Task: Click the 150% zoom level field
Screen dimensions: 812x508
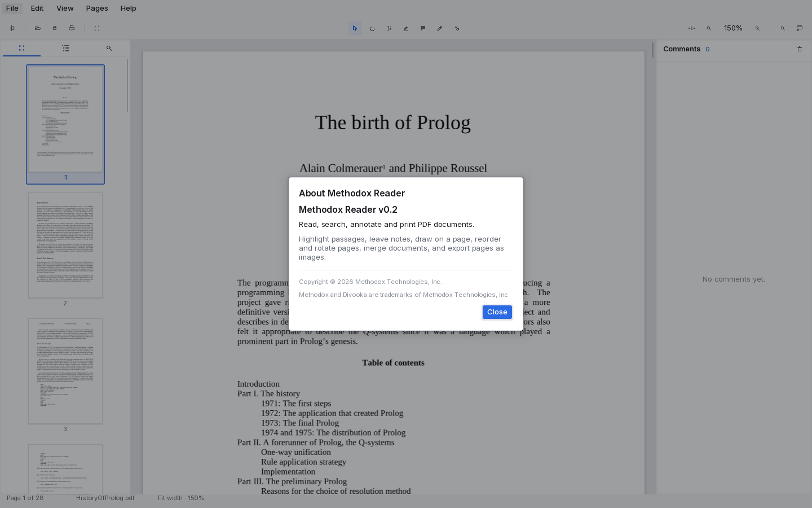Action: tap(733, 28)
